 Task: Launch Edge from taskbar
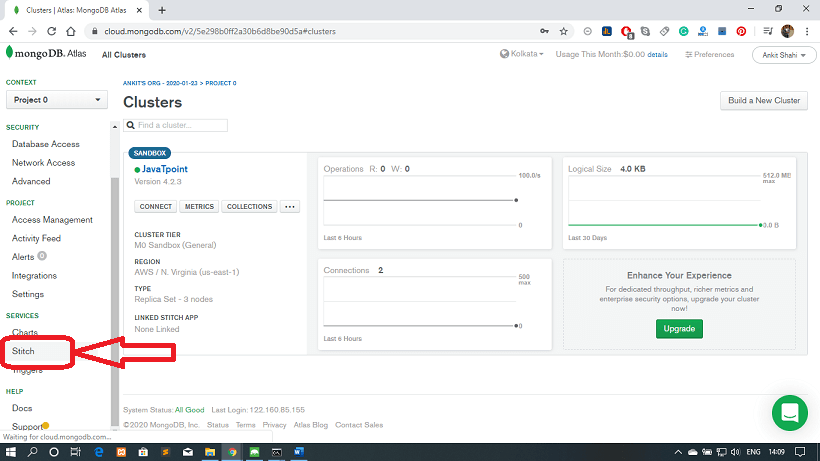[x=99, y=452]
